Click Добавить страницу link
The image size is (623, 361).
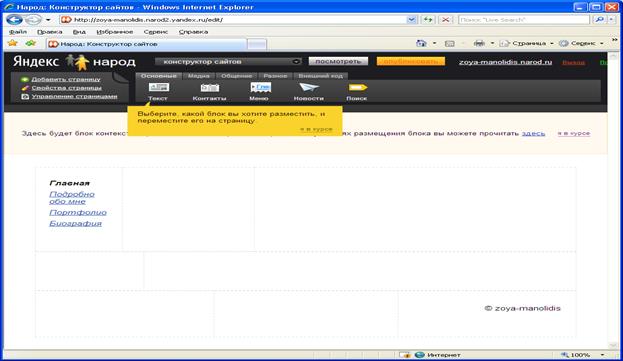pyautogui.click(x=66, y=79)
